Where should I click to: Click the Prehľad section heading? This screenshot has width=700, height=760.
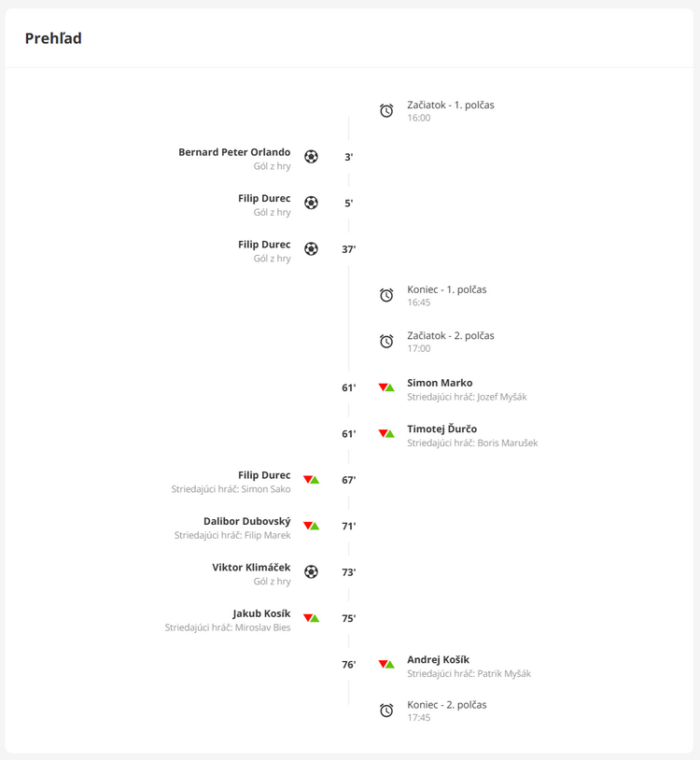point(53,38)
